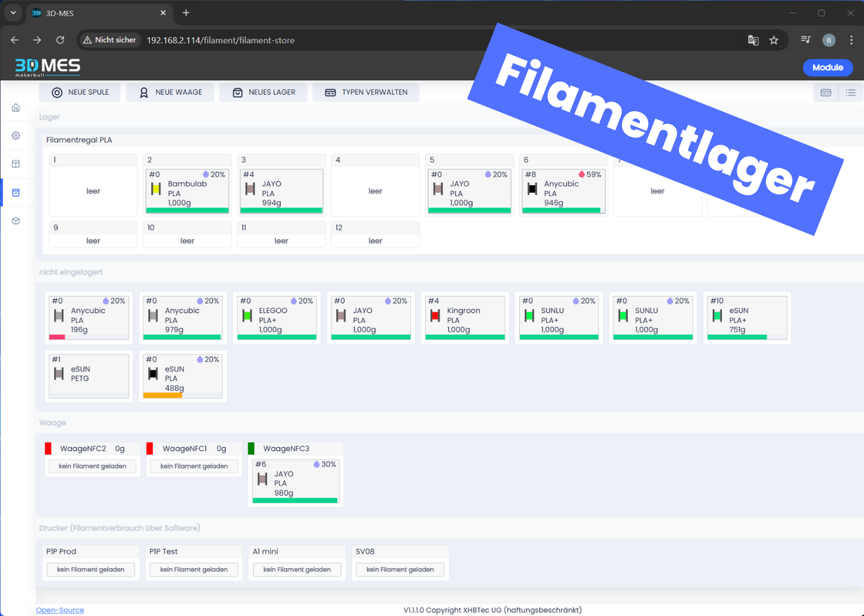Click the 3D cube icon in sidebar
This screenshot has height=616, width=864.
click(16, 221)
